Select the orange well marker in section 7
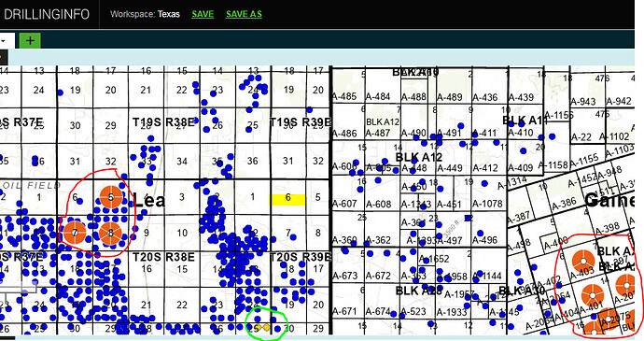644x341 pixels. coord(75,233)
